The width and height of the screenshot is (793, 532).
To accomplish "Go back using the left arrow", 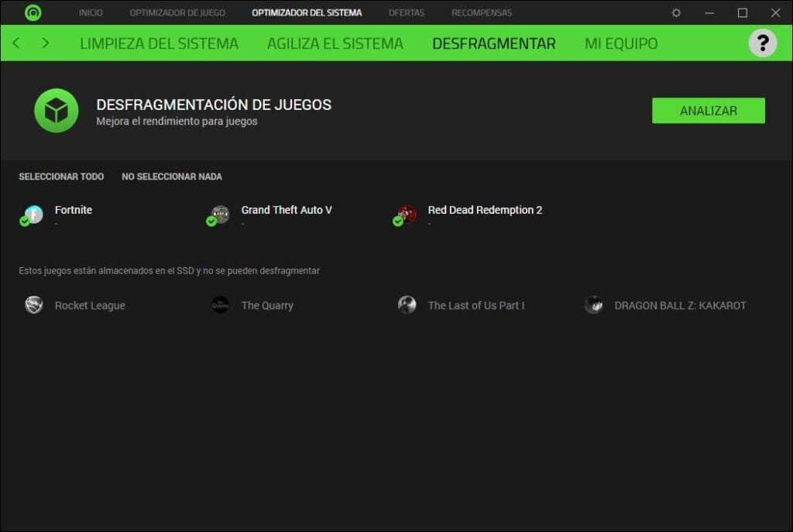I will click(x=16, y=43).
